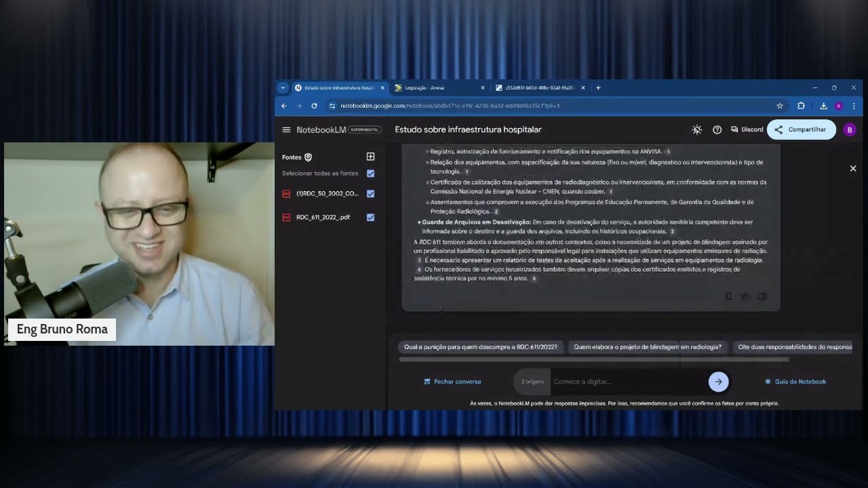This screenshot has width=868, height=488.
Task: Copy the response with the copy icon
Action: tap(729, 296)
